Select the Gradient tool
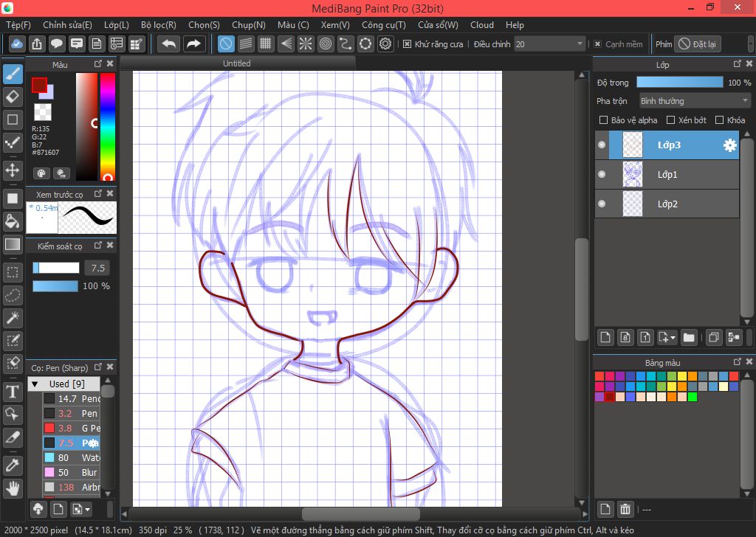Screen dimensions: 756x537 [13, 244]
